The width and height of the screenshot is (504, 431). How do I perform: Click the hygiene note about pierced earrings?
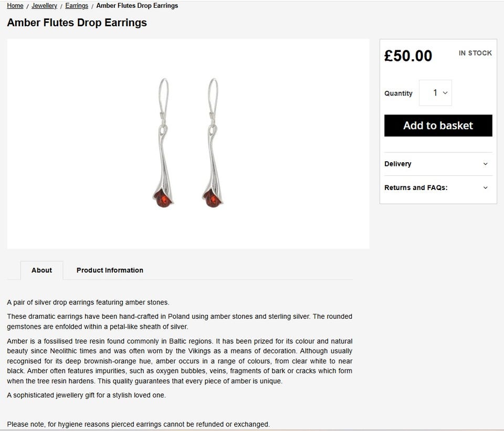click(138, 424)
